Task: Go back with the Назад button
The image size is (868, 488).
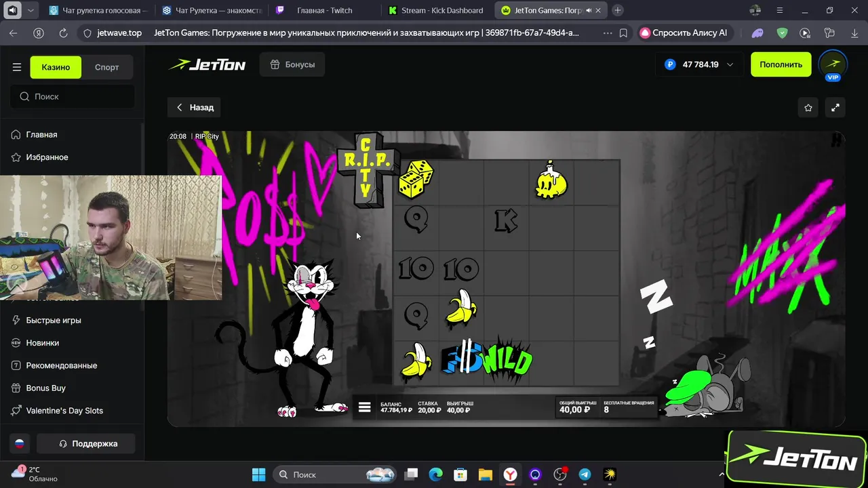Action: point(195,107)
